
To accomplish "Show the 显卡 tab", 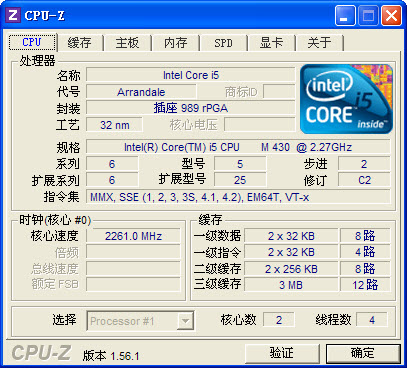I will pos(271,43).
